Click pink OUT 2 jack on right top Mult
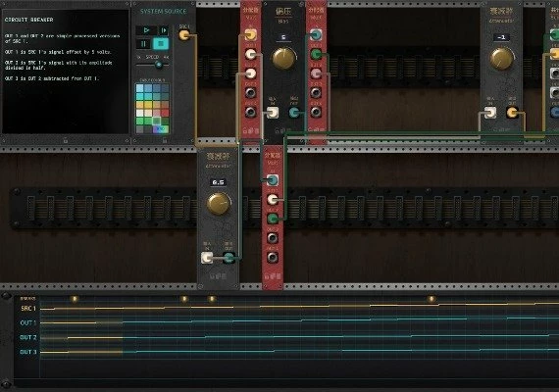Viewport: 559px width, 392px height. 316,73
